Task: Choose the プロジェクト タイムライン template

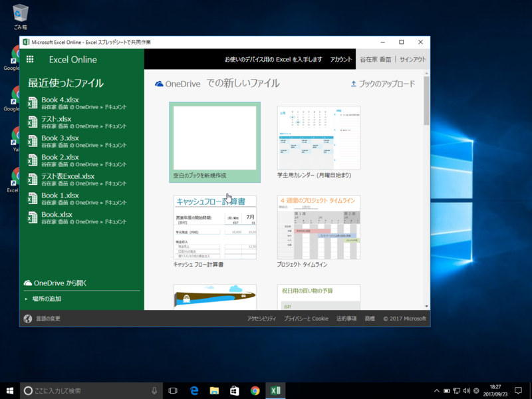Action: (319, 231)
